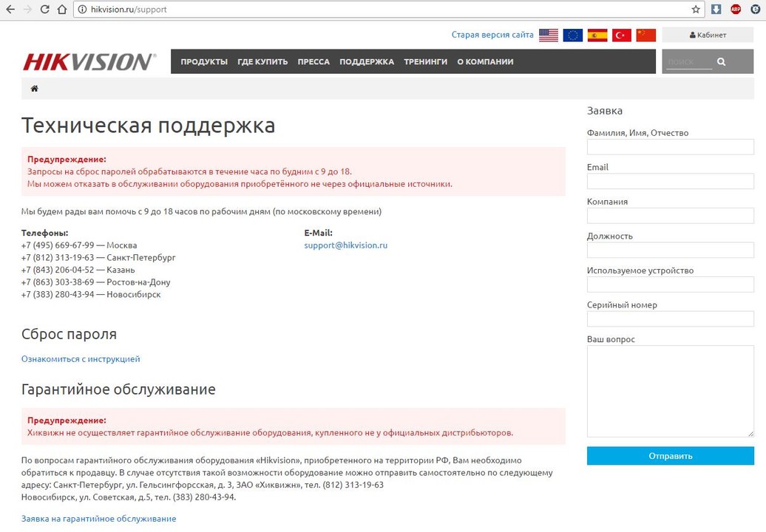Go back with the browser back arrow

(x=10, y=10)
